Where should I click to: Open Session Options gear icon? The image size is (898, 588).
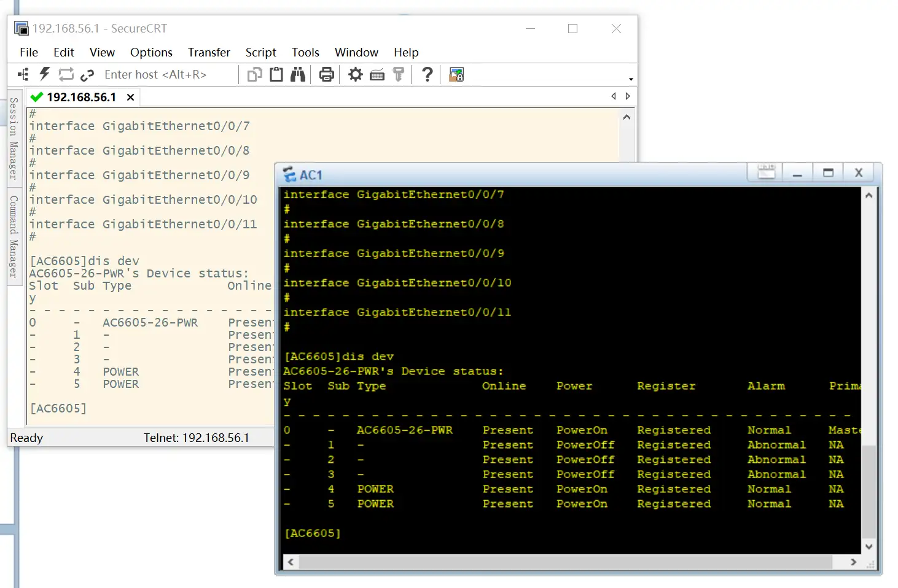pos(355,74)
